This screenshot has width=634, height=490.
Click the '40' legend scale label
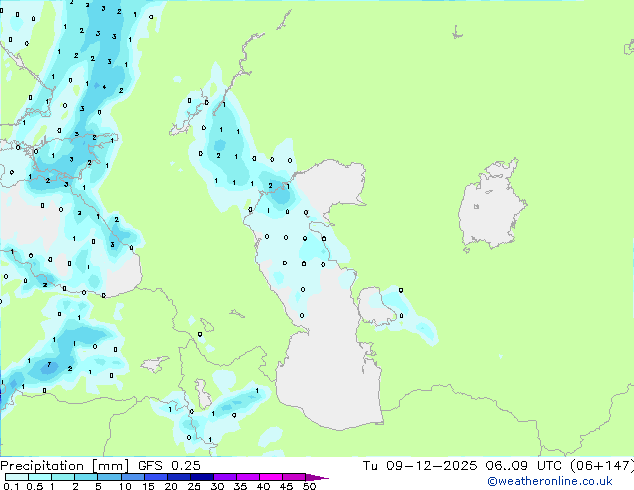(x=263, y=486)
